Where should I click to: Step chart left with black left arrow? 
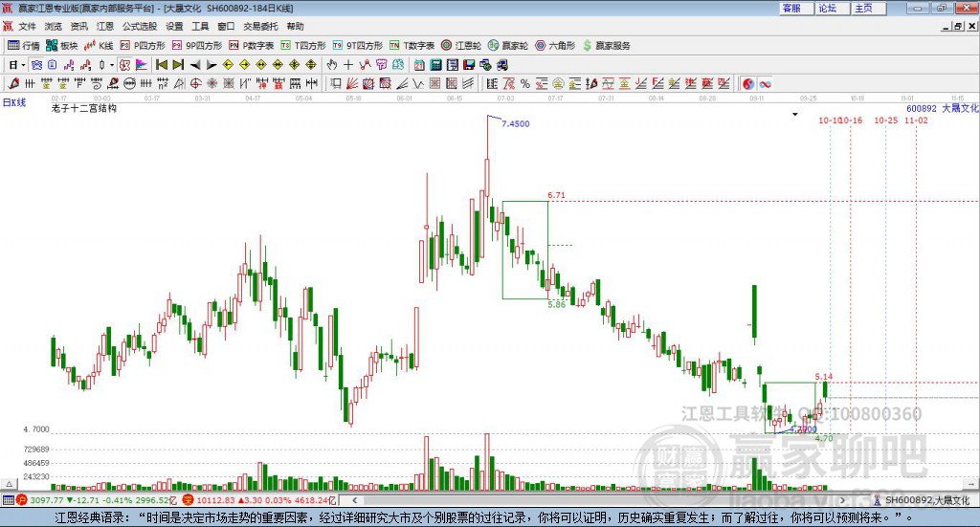click(195, 65)
